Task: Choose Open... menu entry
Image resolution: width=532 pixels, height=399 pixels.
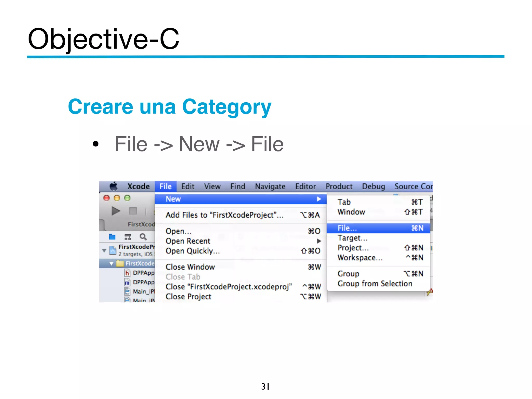Action: click(x=241, y=231)
